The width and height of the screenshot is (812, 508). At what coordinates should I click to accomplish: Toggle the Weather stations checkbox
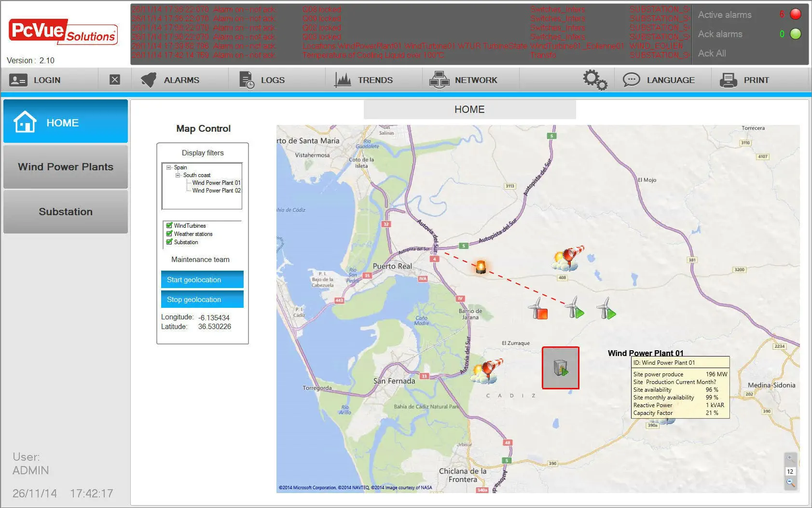(x=169, y=233)
